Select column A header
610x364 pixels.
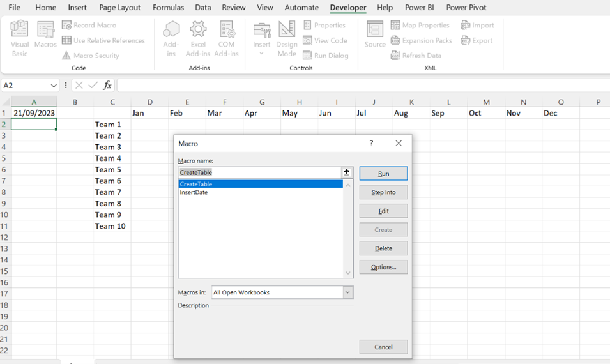pyautogui.click(x=34, y=102)
